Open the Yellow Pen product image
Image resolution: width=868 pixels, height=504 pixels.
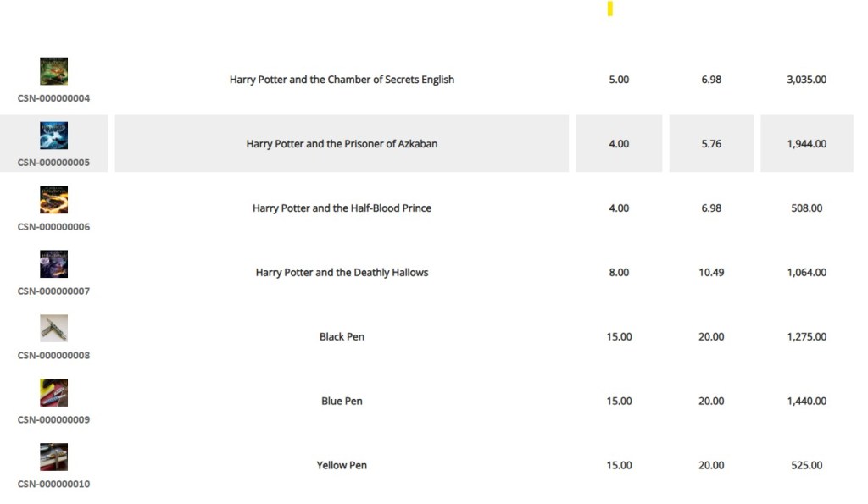[53, 457]
